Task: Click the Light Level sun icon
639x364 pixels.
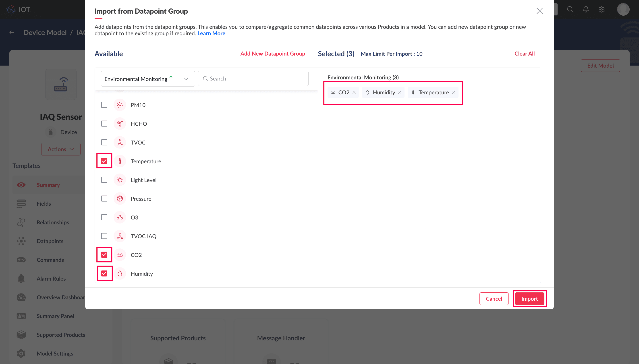Action: pos(120,180)
